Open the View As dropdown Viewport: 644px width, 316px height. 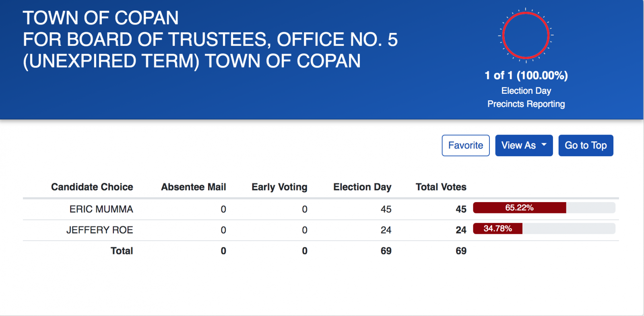click(524, 145)
